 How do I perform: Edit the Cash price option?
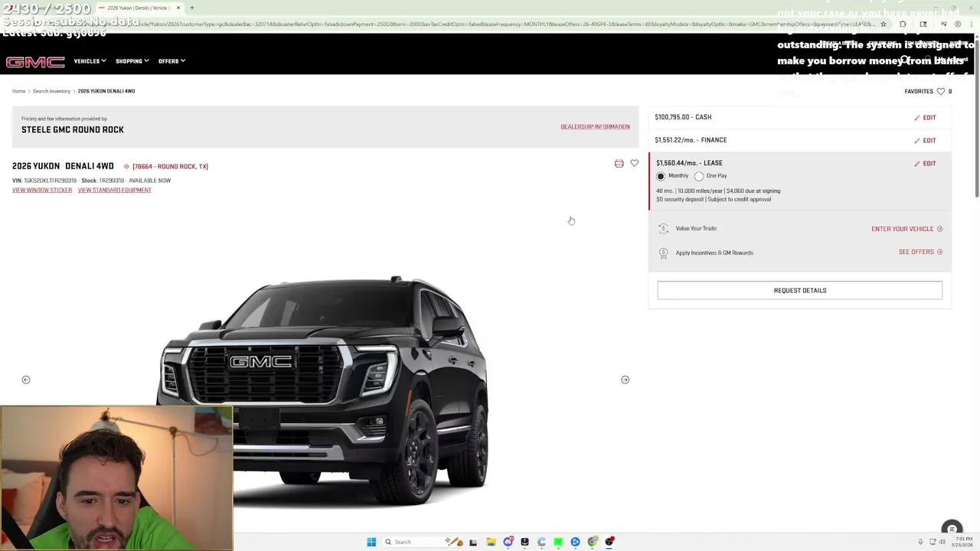(925, 117)
